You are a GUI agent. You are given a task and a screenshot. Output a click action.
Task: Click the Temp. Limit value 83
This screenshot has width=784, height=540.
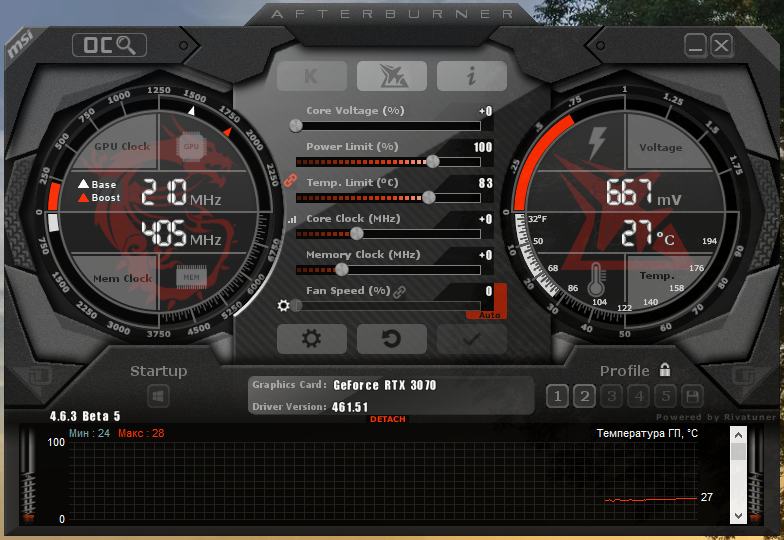486,183
